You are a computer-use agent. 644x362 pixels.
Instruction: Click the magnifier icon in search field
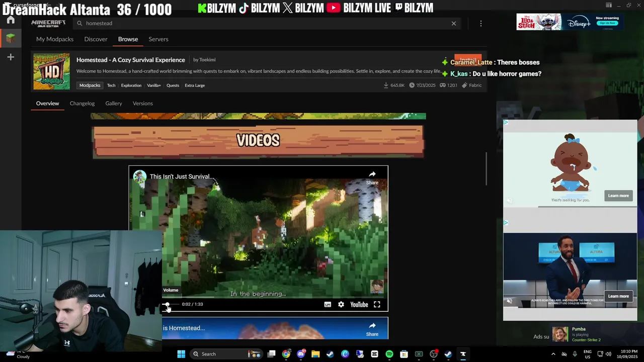point(79,24)
